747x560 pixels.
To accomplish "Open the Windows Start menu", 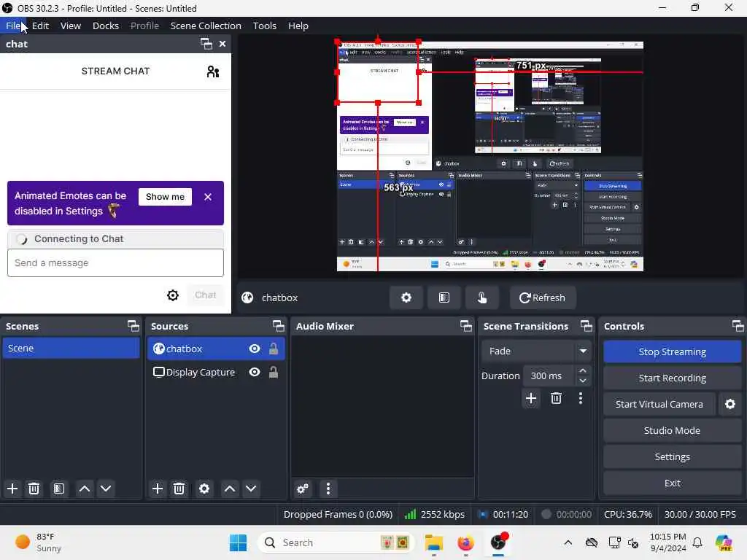I will point(239,542).
